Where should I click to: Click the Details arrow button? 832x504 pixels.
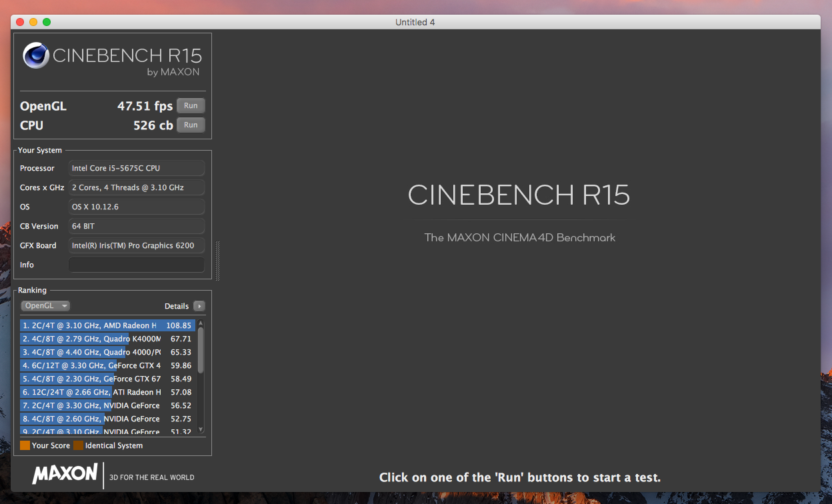coord(199,306)
